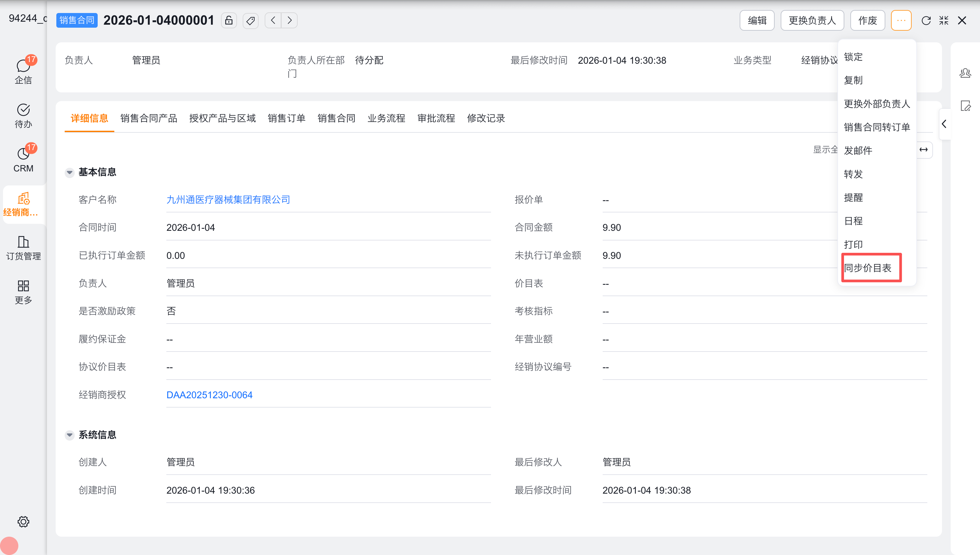This screenshot has height=555, width=980.
Task: Open CRM module in sidebar
Action: [23, 159]
